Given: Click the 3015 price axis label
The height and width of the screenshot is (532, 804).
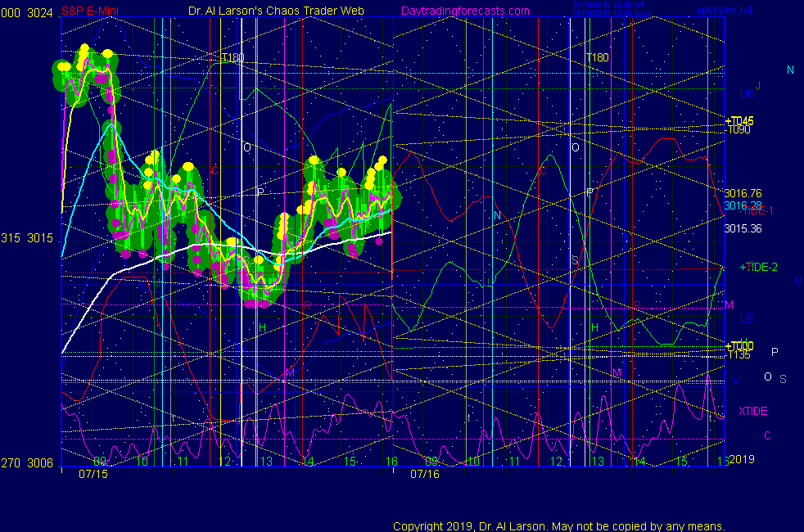Looking at the screenshot, I should point(39,238).
